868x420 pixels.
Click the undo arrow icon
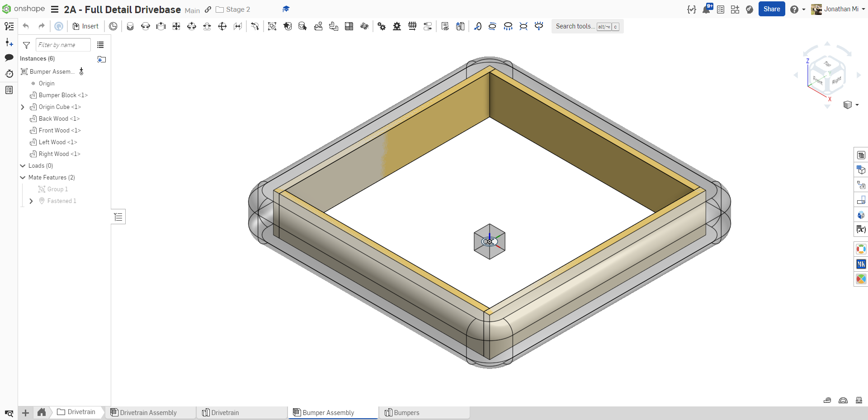(x=26, y=26)
